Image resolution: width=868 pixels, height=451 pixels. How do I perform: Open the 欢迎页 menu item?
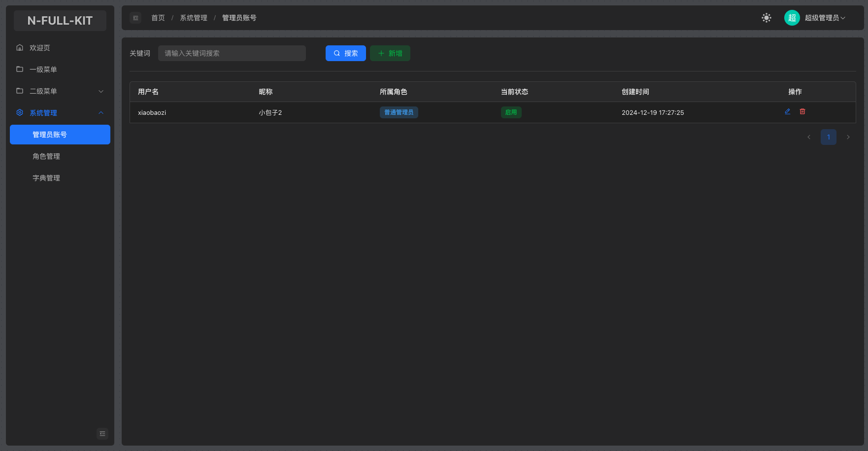click(40, 48)
